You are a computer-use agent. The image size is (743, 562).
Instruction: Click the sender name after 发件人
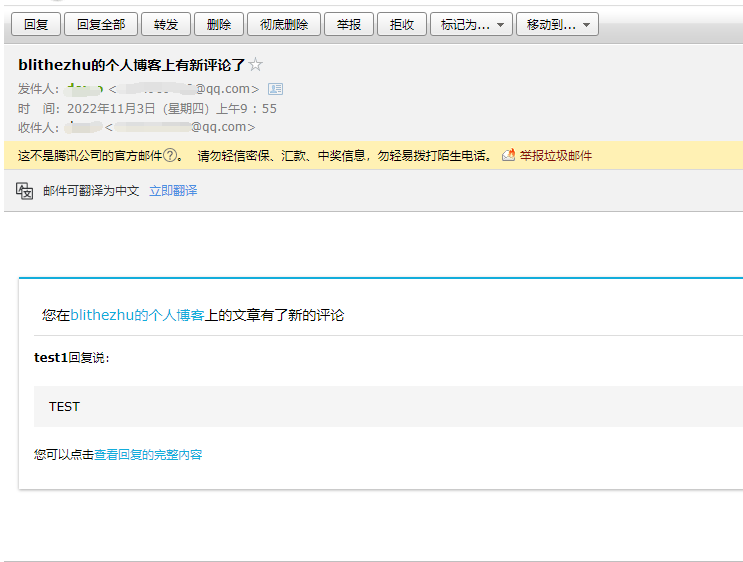[85, 89]
